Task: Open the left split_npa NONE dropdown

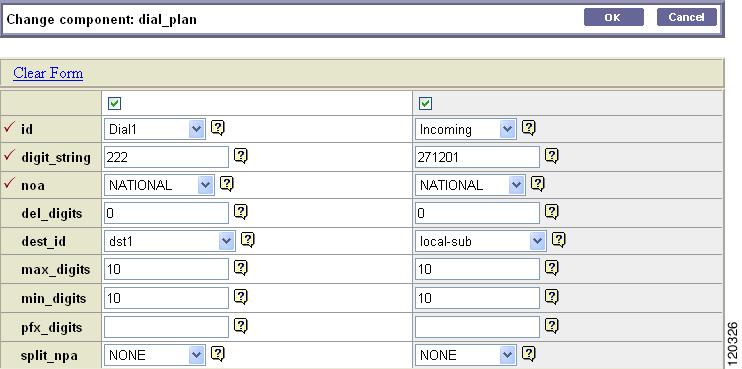Action: click(155, 355)
